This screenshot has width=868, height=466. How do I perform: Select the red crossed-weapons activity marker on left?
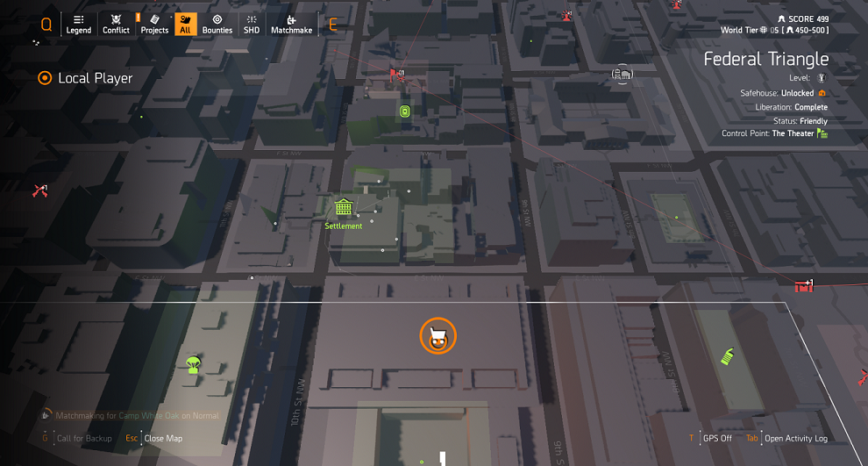(x=39, y=191)
